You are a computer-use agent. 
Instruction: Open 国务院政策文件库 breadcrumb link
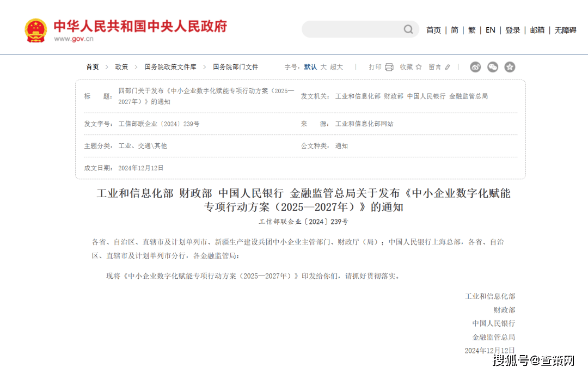pos(170,67)
